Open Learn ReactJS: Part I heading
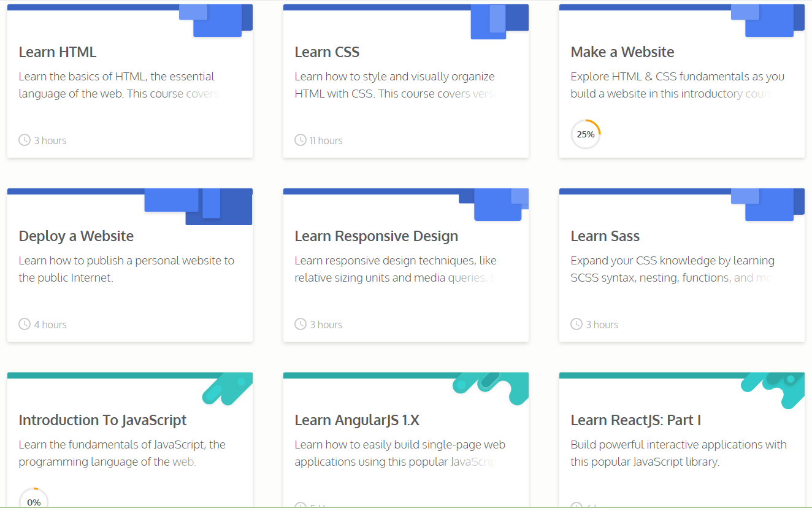The width and height of the screenshot is (812, 508). tap(636, 420)
